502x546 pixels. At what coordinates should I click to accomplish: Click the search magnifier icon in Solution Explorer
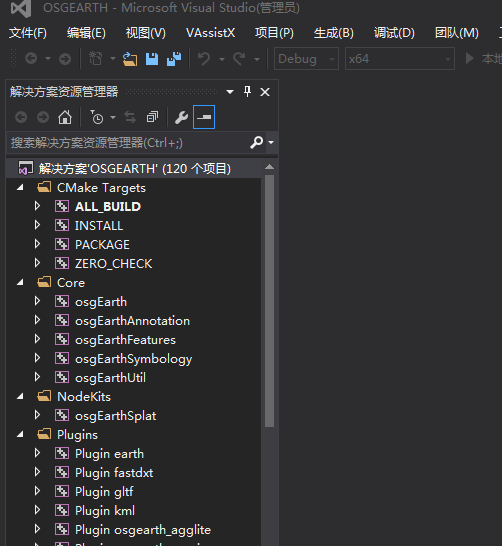(x=257, y=142)
